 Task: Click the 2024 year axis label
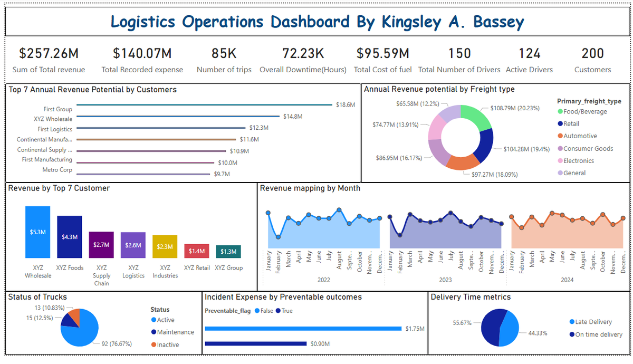pyautogui.click(x=568, y=280)
